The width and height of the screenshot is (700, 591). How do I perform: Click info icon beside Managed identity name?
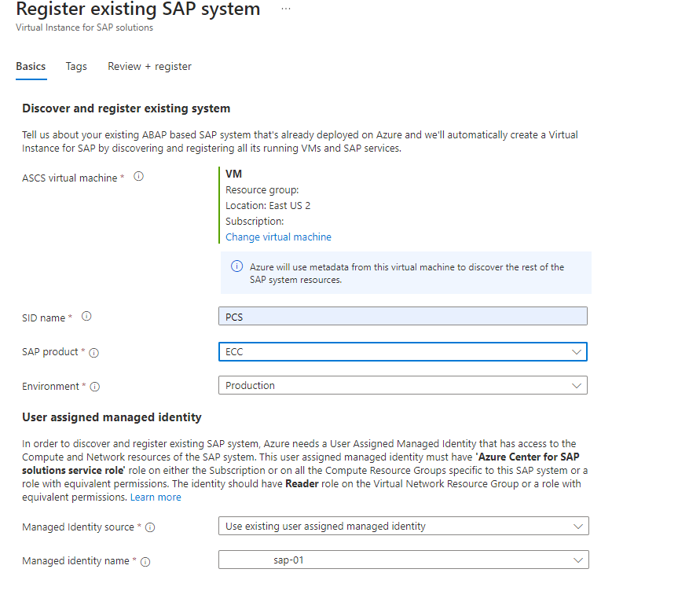pyautogui.click(x=145, y=562)
